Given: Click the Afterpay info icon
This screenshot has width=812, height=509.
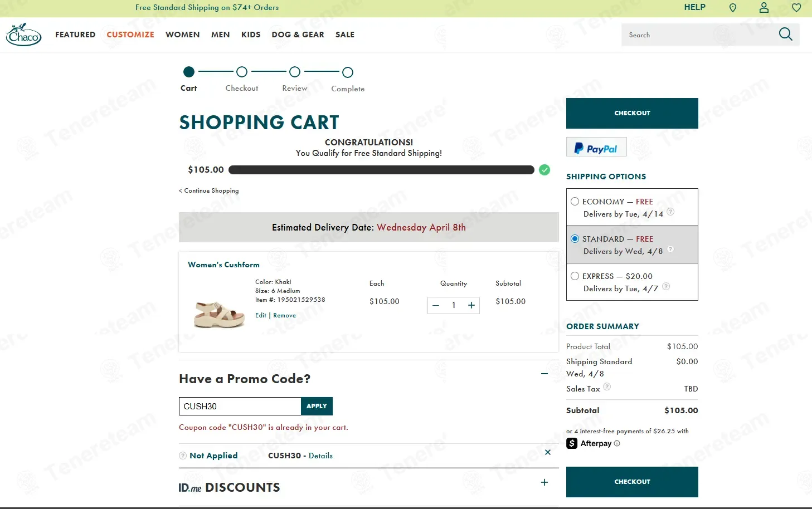Looking at the screenshot, I should (617, 443).
